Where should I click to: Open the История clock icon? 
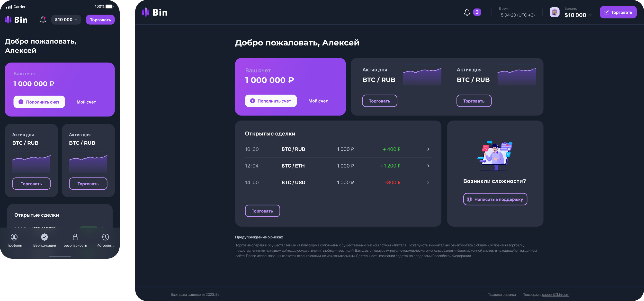point(105,237)
